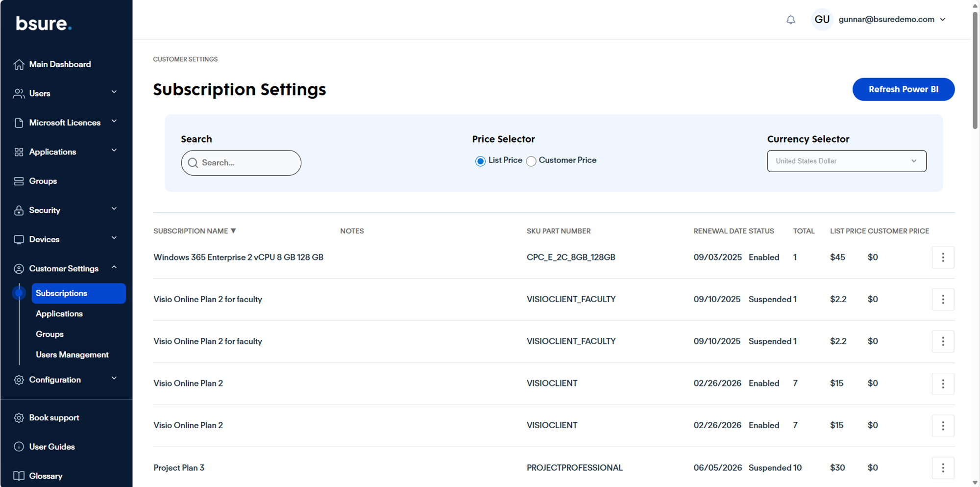980x487 pixels.
Task: Open three-dot menu for Project Plan 3
Action: pos(942,467)
